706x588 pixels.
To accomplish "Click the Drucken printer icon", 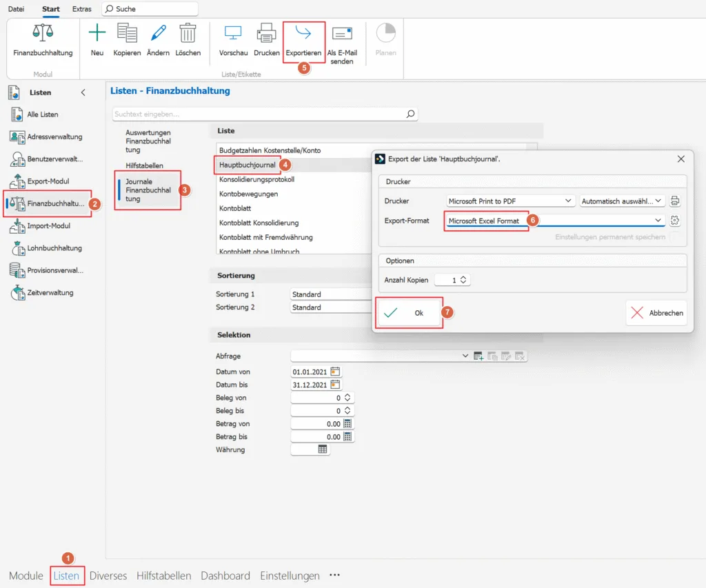I will click(x=266, y=34).
